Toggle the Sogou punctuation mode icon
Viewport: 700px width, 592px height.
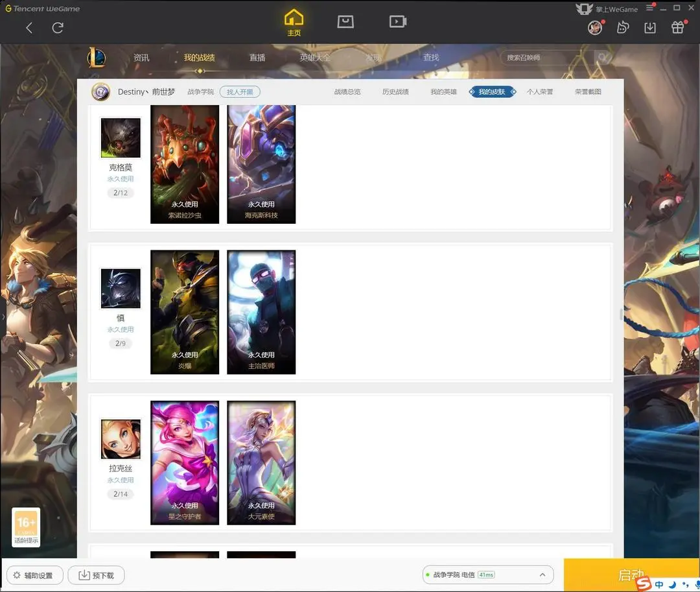[685, 584]
